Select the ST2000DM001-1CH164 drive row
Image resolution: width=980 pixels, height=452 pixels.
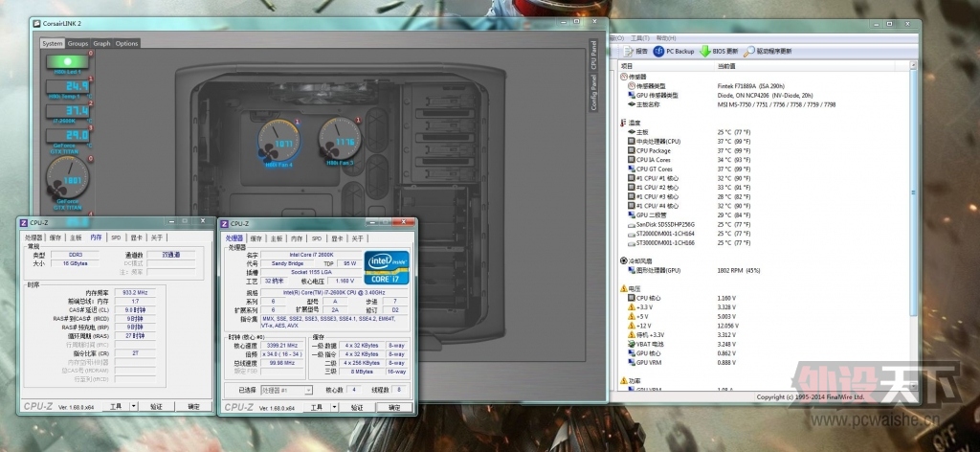point(764,234)
